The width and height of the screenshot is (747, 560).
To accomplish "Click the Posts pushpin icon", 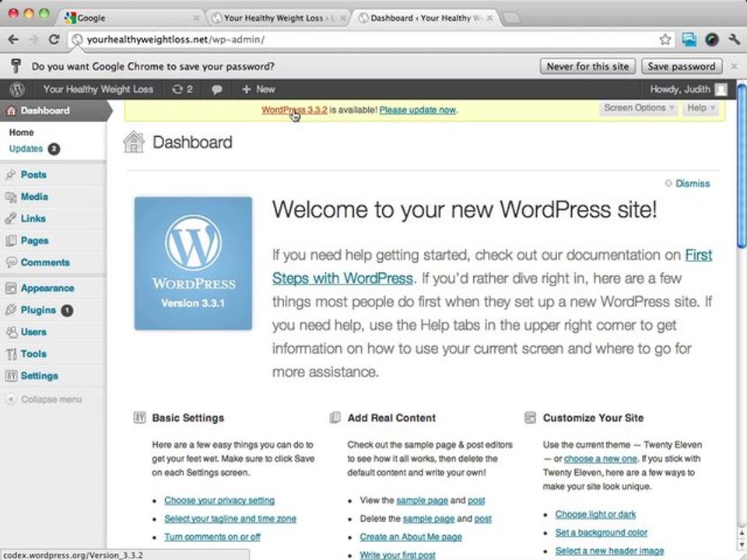I will point(11,175).
